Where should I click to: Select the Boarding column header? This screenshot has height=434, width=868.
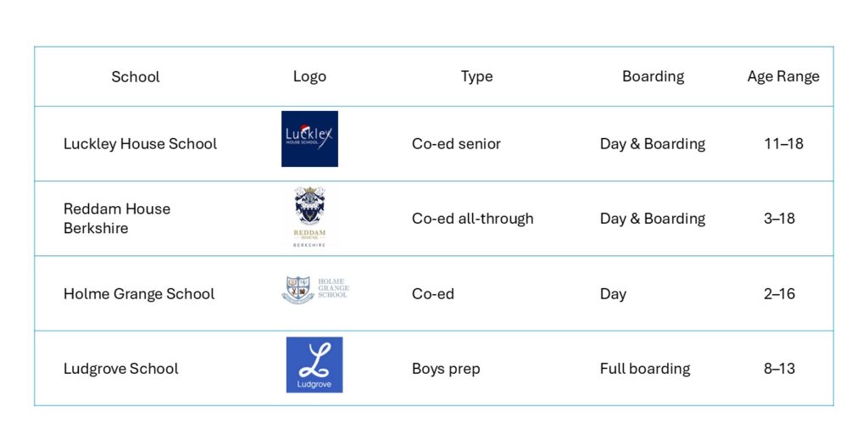(653, 76)
